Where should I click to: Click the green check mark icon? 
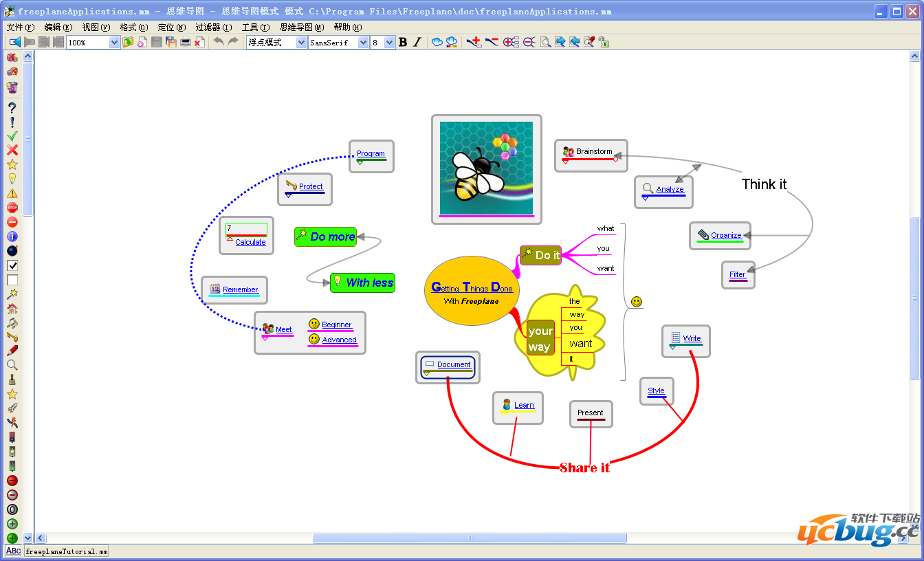click(x=12, y=136)
